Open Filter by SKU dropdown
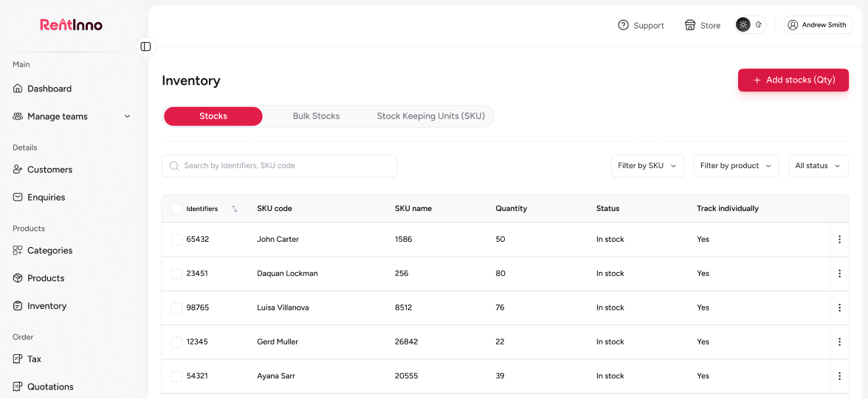This screenshot has width=868, height=399. (x=648, y=165)
